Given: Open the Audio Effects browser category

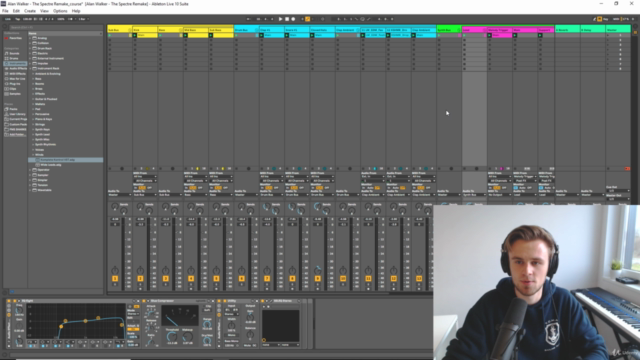Looking at the screenshot, I should 17,69.
